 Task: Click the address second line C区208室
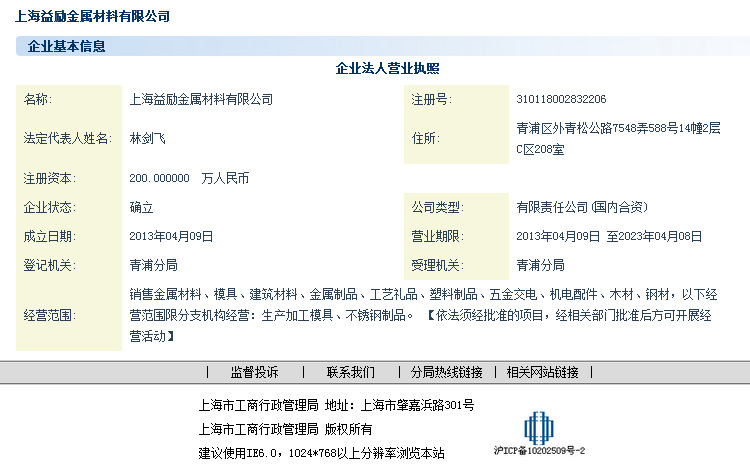tap(540, 149)
